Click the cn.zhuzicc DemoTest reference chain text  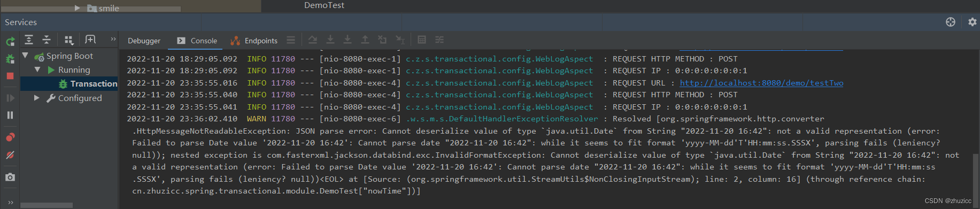pos(276,191)
